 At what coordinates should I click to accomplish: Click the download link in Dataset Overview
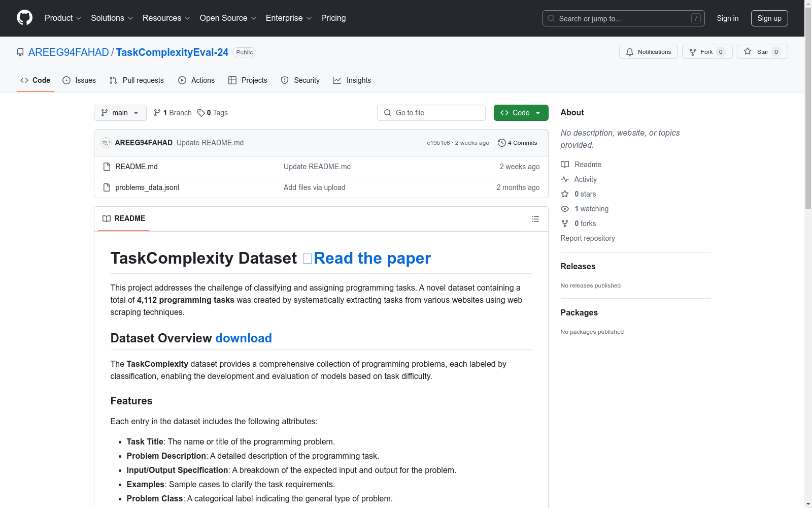(244, 338)
